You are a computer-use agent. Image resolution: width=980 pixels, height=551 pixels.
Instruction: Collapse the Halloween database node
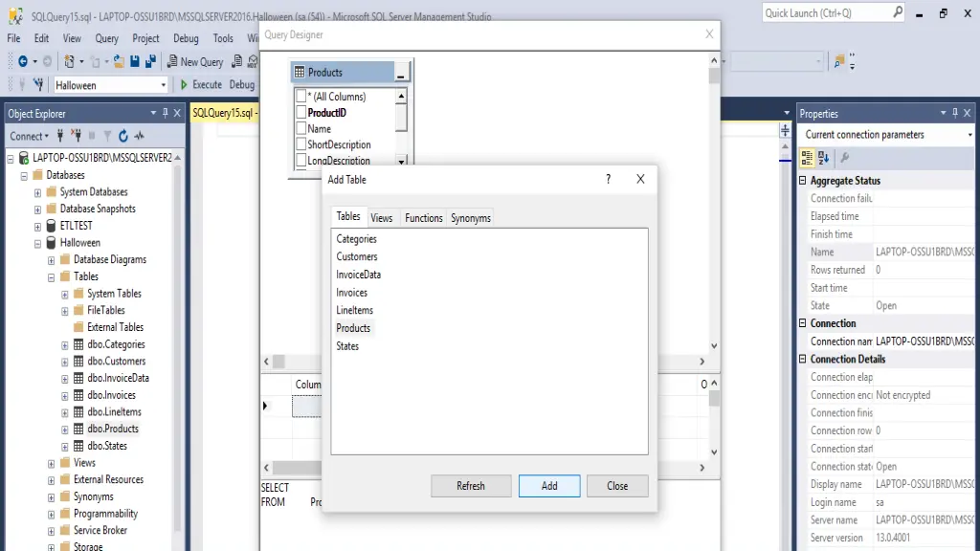(37, 243)
